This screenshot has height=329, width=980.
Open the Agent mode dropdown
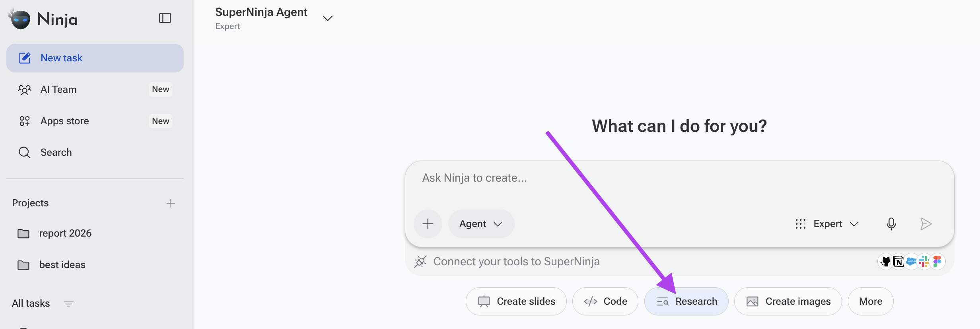(481, 224)
